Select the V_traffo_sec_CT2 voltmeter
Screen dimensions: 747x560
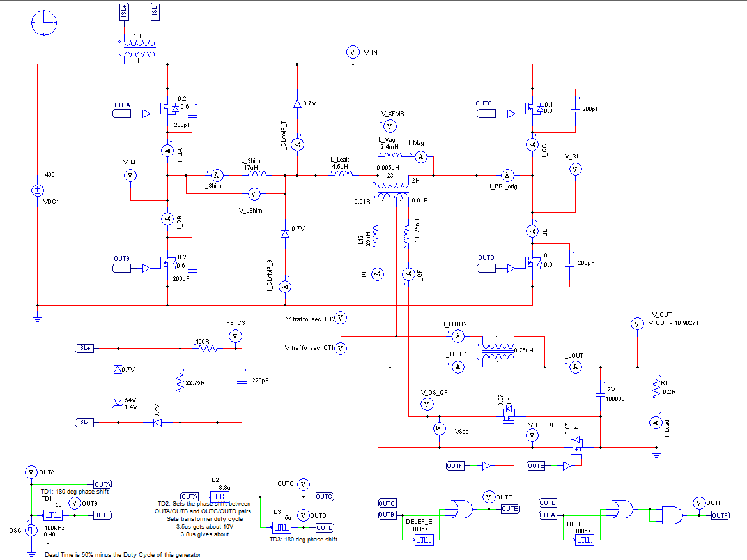341,318
